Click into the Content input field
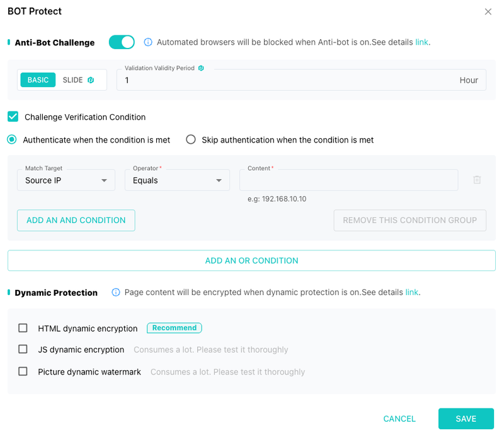Viewport: 504px width, 435px height. [x=349, y=180]
